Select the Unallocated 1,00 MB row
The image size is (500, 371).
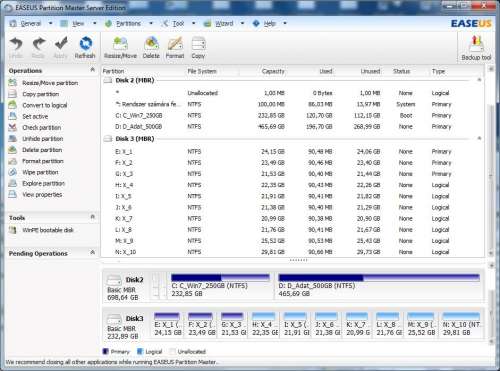(292, 93)
